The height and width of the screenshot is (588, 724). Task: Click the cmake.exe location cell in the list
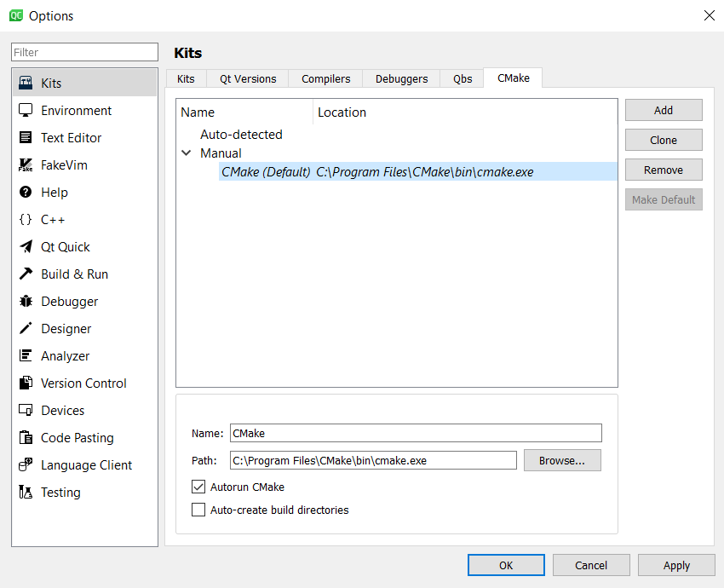(x=425, y=172)
